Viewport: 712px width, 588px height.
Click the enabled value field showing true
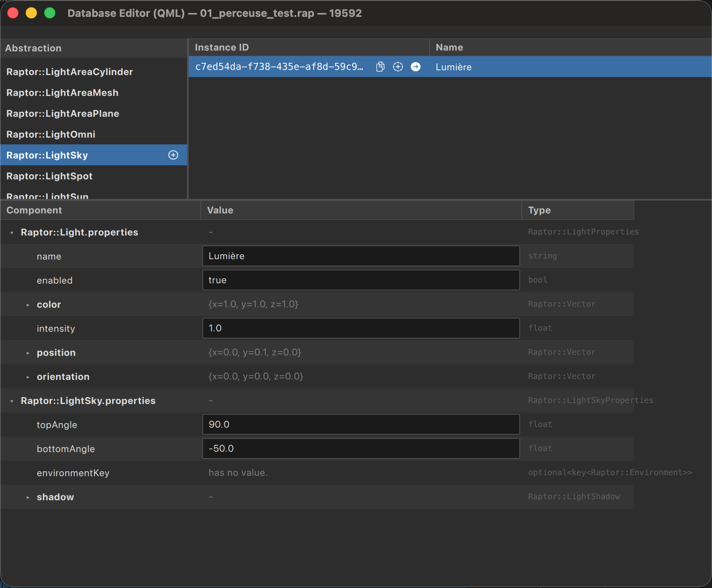[361, 280]
